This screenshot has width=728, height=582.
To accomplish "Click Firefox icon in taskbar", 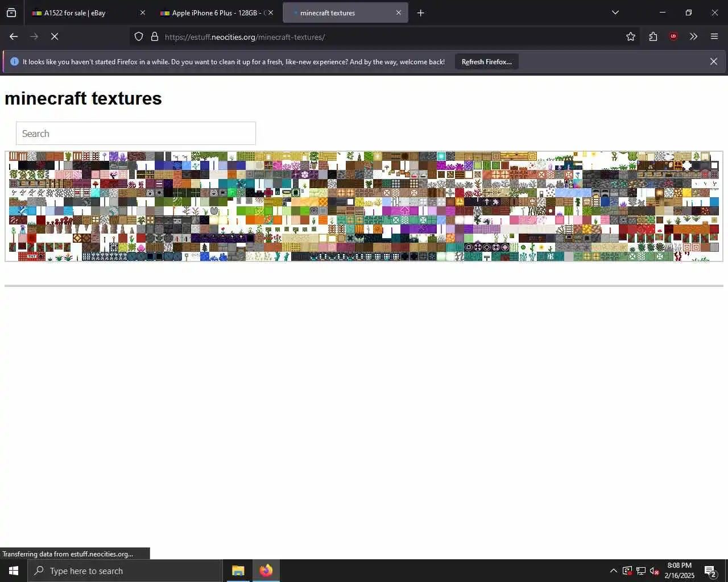I will tap(266, 571).
